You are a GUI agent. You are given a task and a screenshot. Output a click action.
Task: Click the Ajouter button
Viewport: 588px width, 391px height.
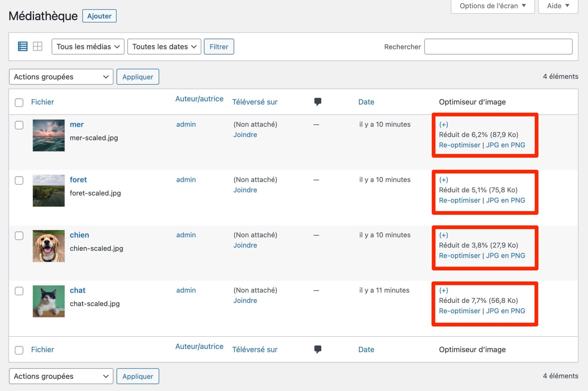pyautogui.click(x=99, y=16)
